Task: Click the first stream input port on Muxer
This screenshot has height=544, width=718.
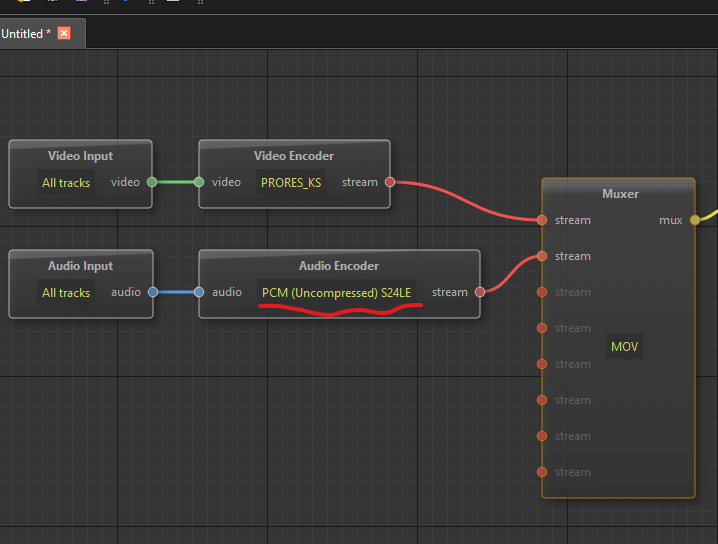Action: coord(542,220)
